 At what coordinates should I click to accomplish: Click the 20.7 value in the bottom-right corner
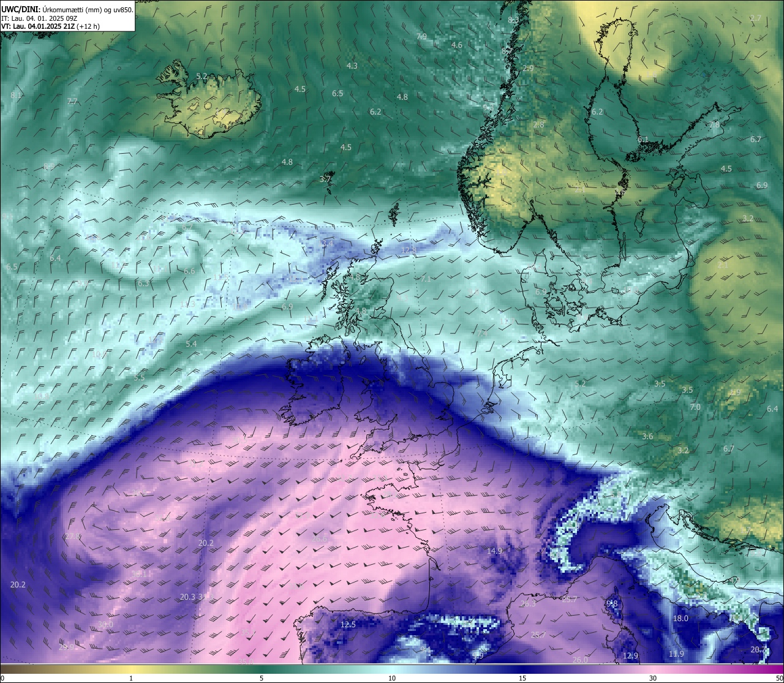pos(758,650)
